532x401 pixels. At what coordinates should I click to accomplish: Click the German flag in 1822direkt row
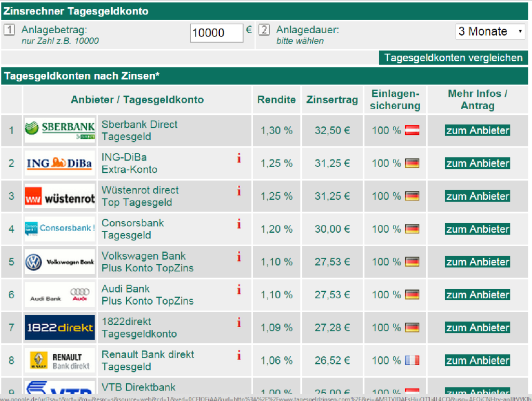click(x=412, y=327)
